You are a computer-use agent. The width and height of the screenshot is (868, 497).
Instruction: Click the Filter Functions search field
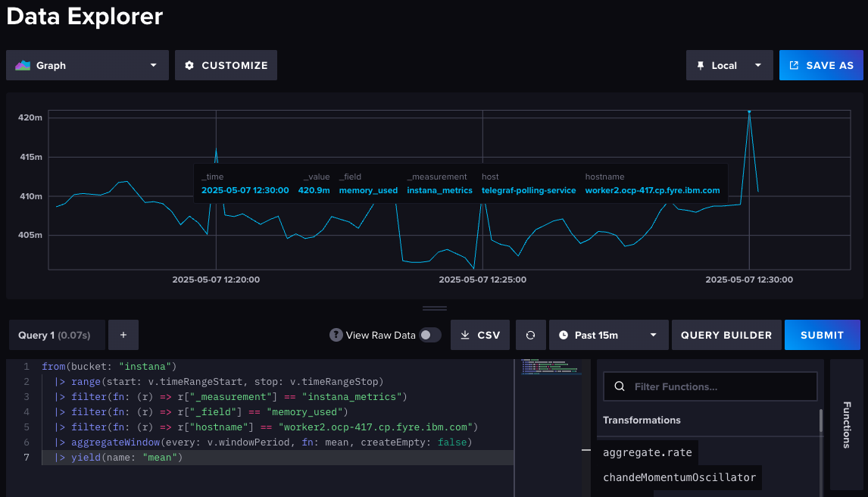click(x=710, y=386)
